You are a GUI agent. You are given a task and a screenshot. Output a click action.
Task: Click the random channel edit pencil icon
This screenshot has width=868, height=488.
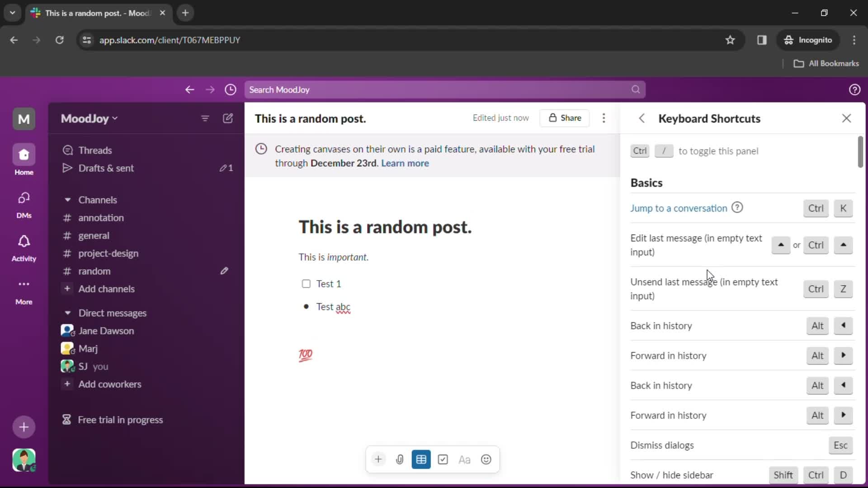tap(224, 271)
